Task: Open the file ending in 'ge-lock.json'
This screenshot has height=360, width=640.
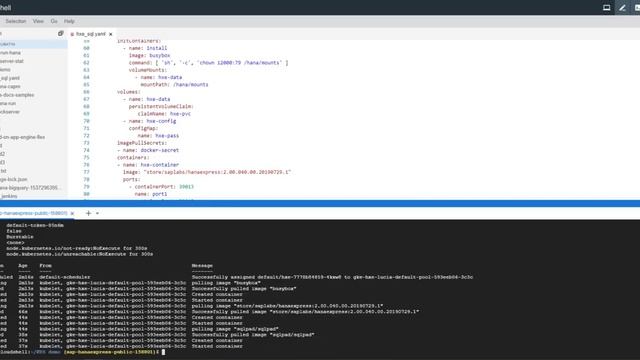Action: [x=13, y=179]
